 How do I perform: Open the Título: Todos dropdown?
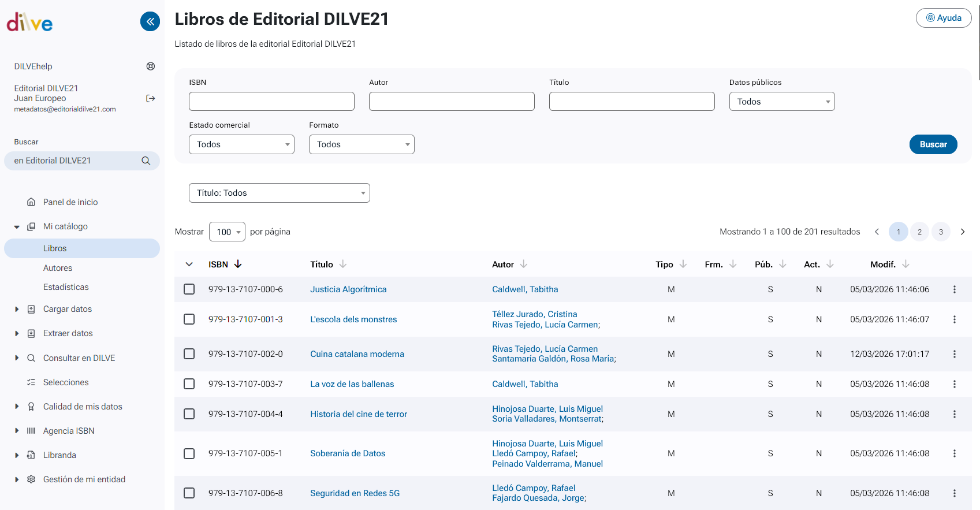point(280,193)
